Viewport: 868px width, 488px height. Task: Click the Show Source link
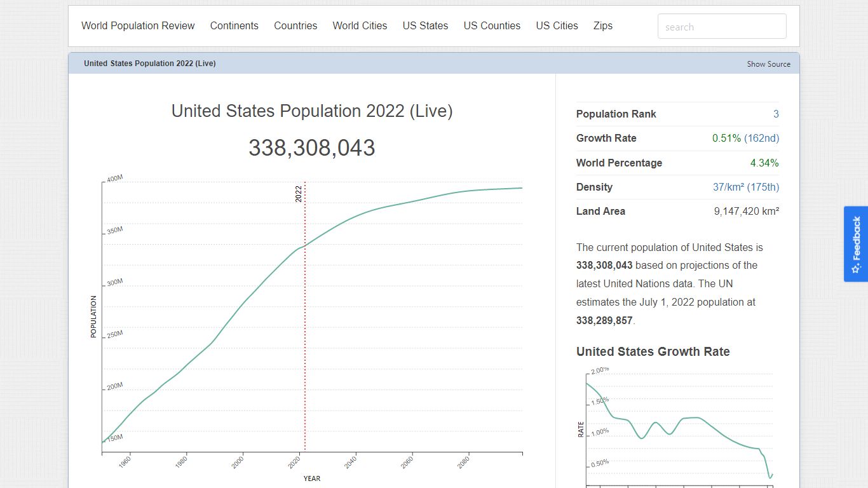[x=768, y=64]
